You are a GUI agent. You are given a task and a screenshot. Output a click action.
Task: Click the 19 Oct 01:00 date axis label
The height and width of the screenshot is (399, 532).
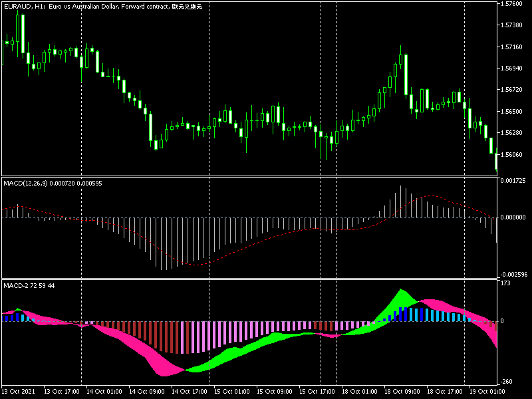coord(489,392)
